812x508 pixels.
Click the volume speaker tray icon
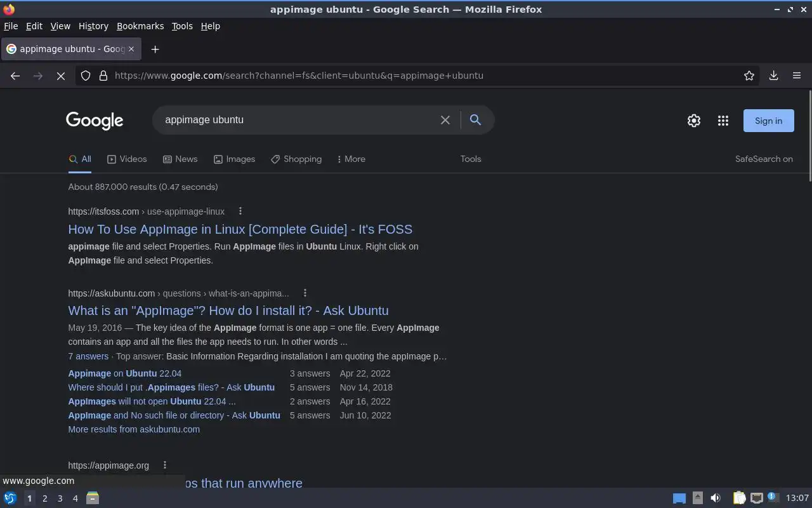[x=716, y=498]
